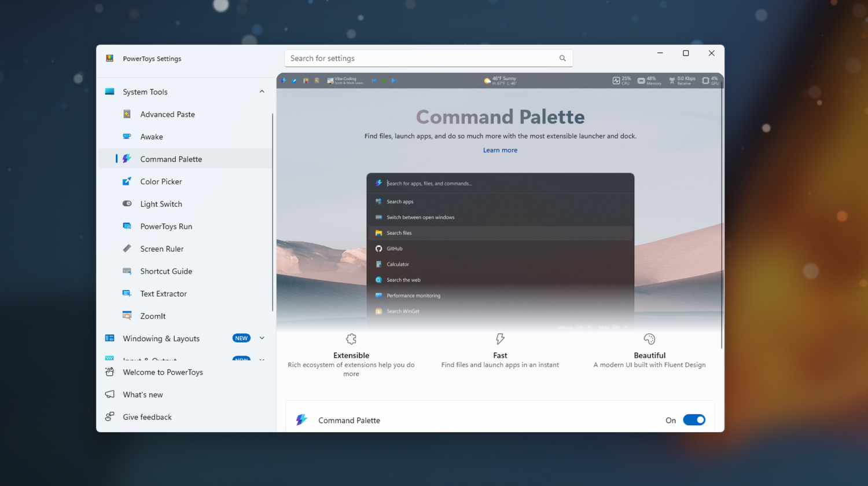Click "Performance monitoring" in the preview

tap(413, 295)
